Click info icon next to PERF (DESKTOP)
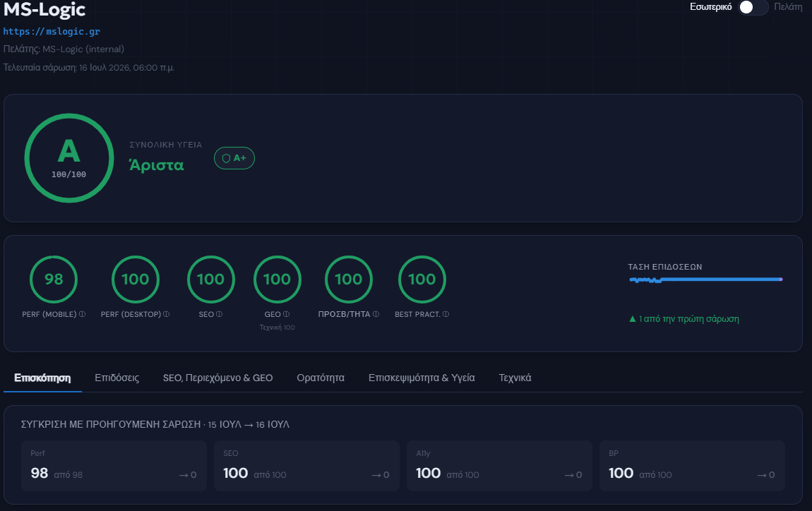 (166, 314)
